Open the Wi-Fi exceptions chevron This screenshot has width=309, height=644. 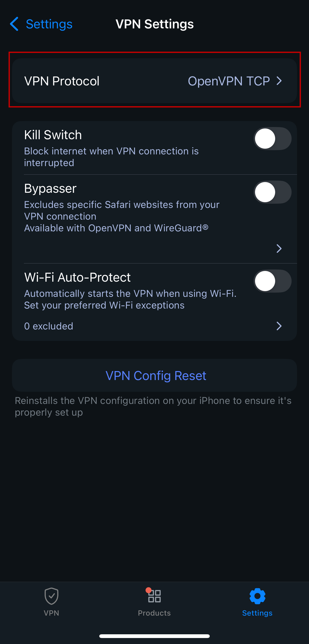[x=279, y=326]
